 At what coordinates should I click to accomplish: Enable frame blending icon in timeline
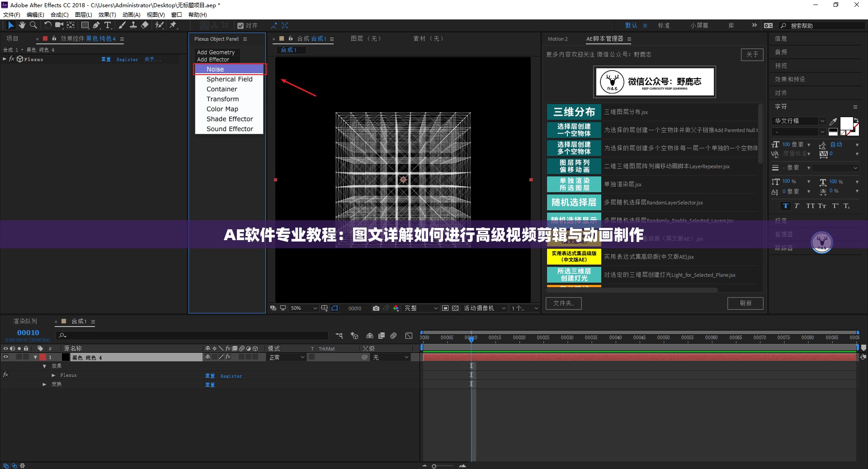[x=382, y=336]
